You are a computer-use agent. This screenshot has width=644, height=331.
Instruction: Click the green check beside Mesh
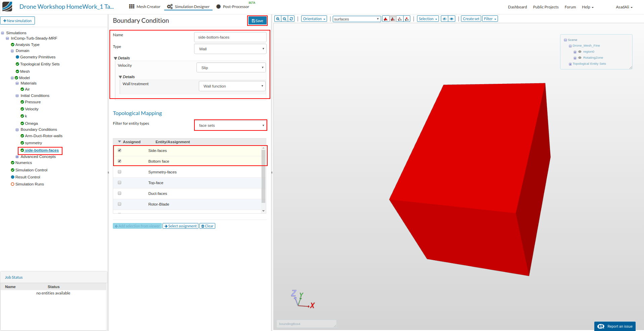[17, 71]
